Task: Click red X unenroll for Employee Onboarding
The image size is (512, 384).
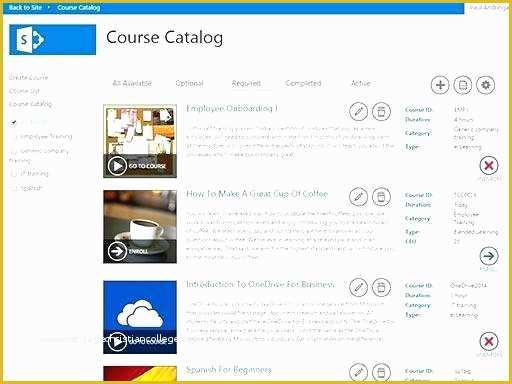Action: 489,165
